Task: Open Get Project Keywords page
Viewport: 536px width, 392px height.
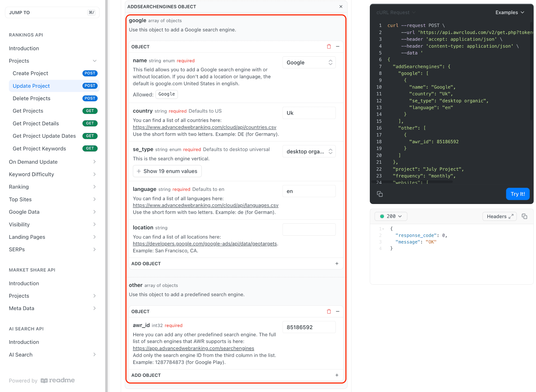Action: [54, 148]
